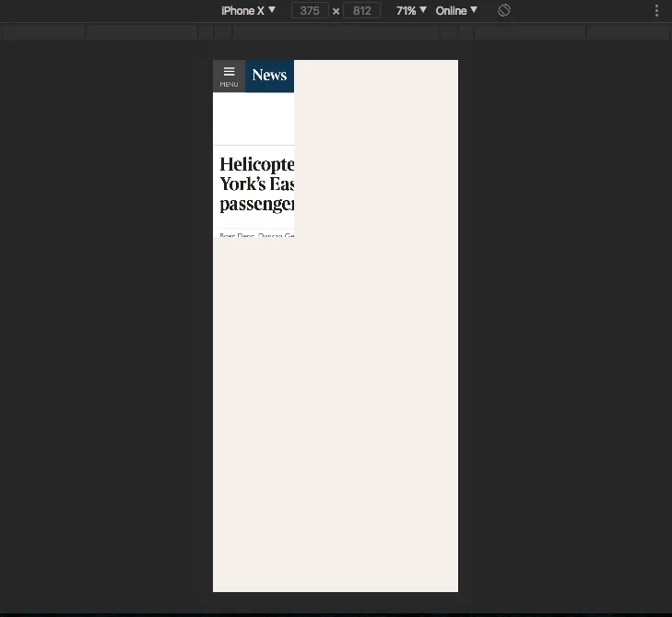Screen dimensions: 672x617
Task: Click the media query breakpoint bar
Action: tap(336, 32)
